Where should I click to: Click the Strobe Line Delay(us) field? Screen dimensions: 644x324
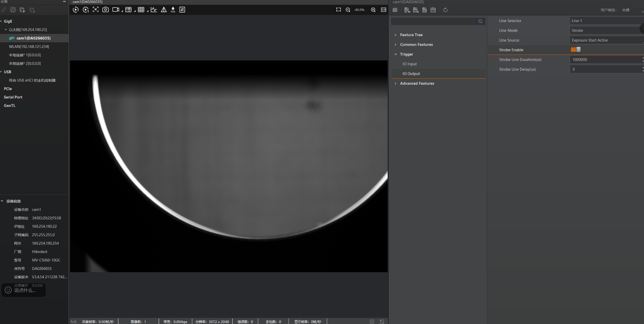[607, 69]
